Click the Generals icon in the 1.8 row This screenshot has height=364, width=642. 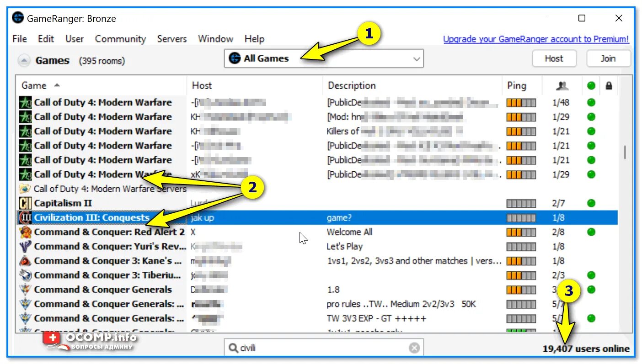[x=25, y=290]
